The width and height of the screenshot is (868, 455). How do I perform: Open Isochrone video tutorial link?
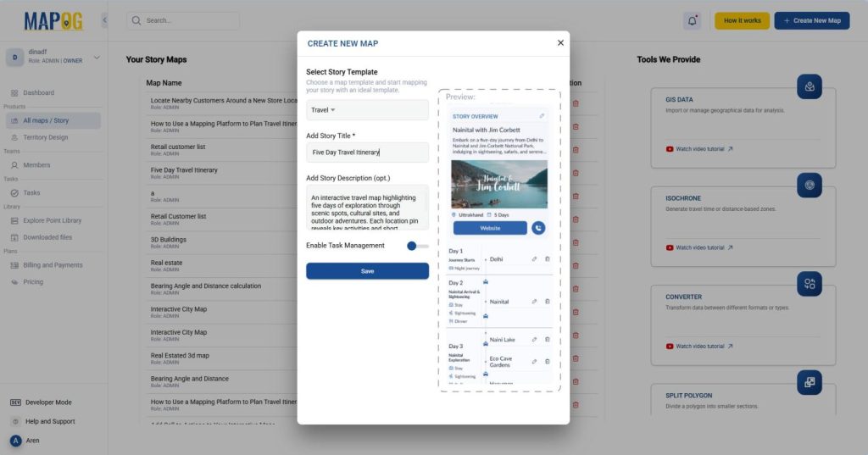[699, 247]
